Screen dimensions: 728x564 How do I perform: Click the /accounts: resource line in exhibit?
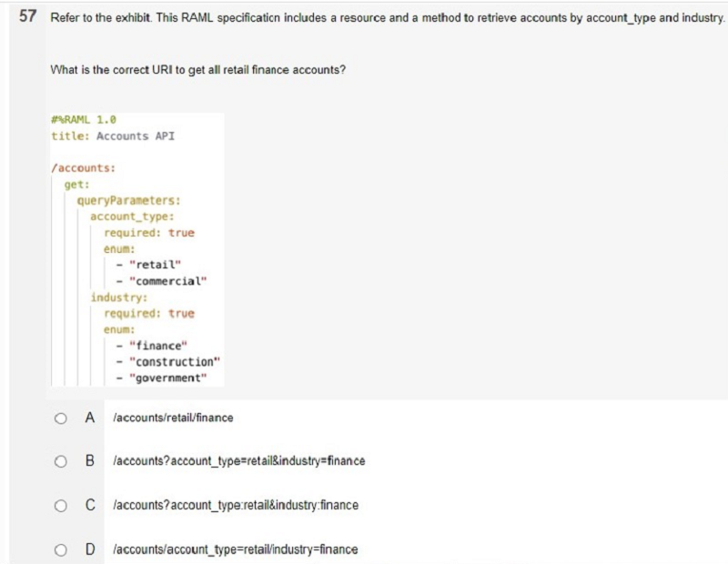tap(83, 168)
